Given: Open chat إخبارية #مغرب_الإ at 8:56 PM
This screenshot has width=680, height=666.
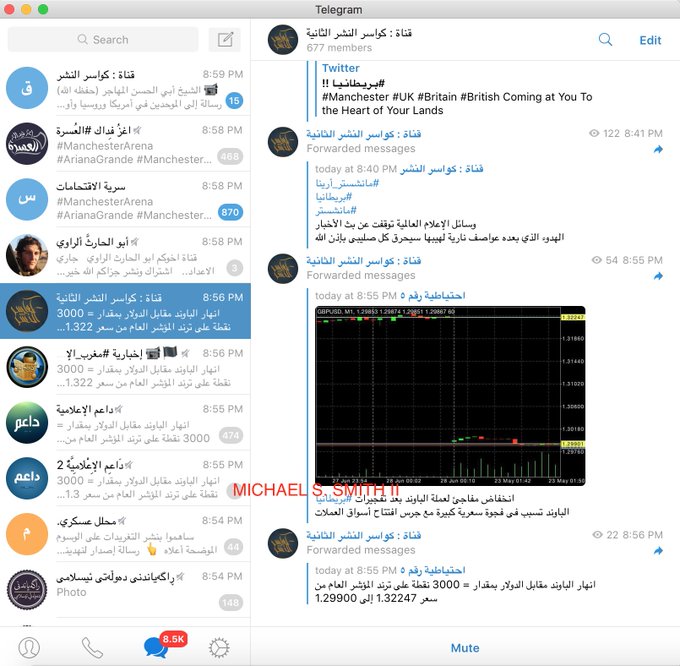Looking at the screenshot, I should [125, 367].
